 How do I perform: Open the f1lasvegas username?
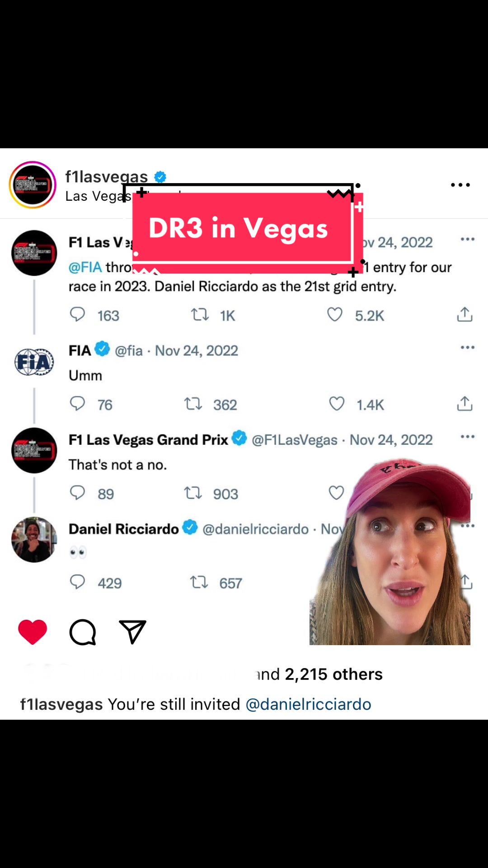pyautogui.click(x=107, y=176)
